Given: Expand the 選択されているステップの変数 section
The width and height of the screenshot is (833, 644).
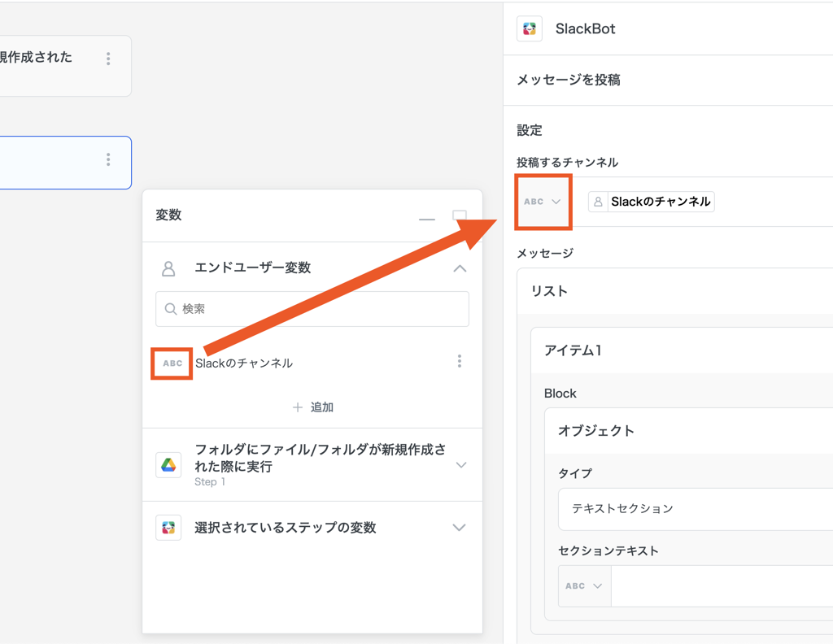Looking at the screenshot, I should (460, 528).
